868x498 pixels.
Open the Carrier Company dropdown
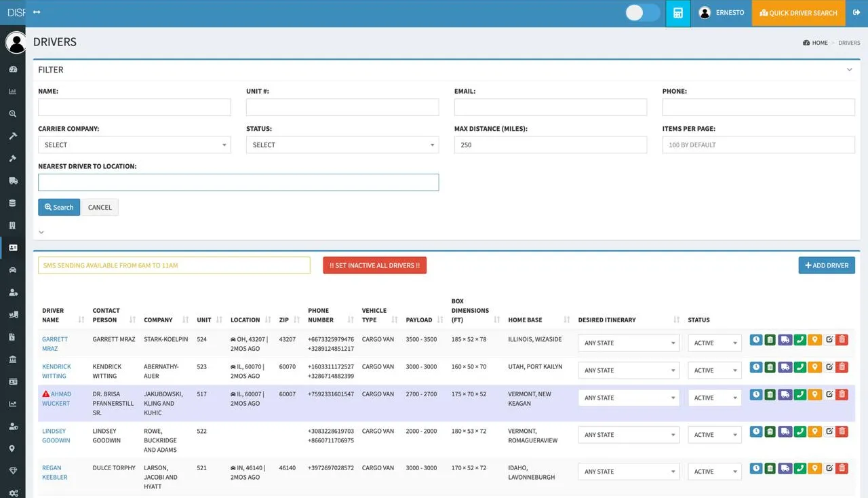point(134,145)
